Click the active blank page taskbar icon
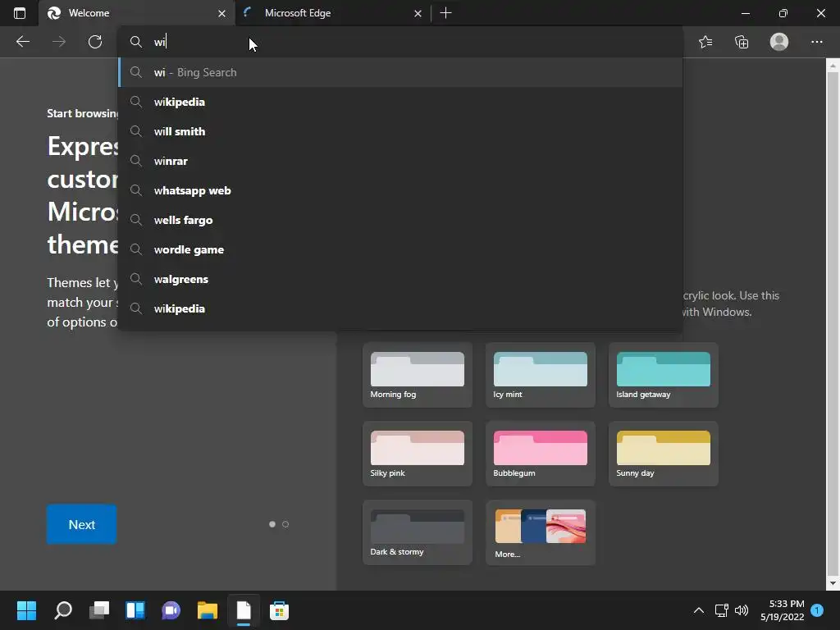 pyautogui.click(x=244, y=610)
